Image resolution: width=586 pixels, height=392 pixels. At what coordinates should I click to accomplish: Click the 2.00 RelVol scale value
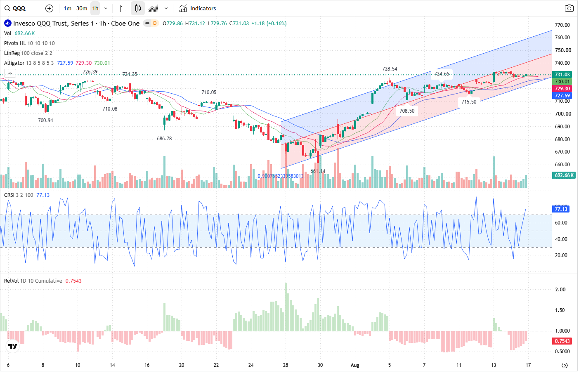coord(560,290)
